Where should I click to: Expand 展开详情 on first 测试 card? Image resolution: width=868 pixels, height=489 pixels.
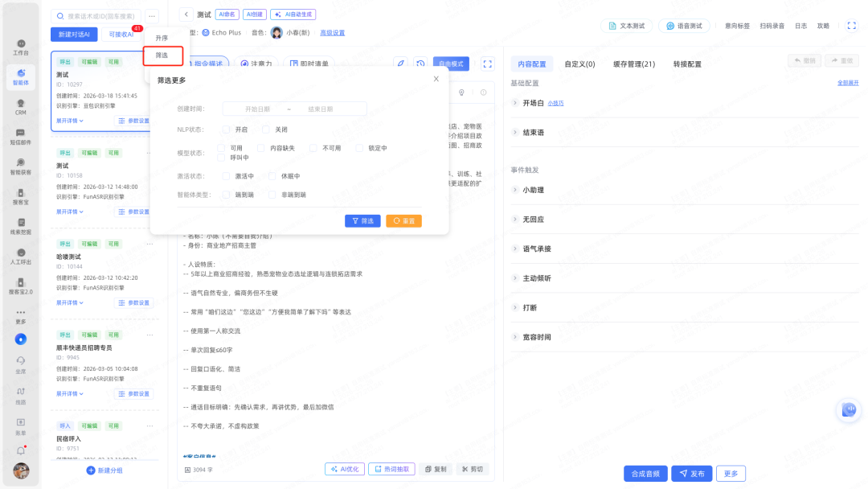click(x=70, y=121)
